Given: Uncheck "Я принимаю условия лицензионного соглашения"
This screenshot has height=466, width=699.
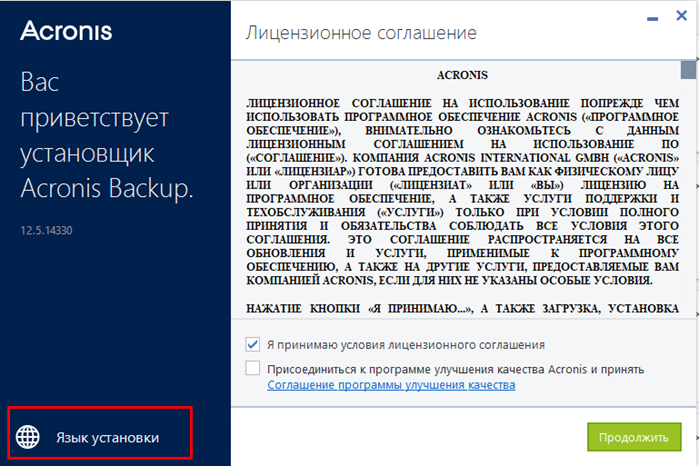Looking at the screenshot, I should [x=252, y=344].
